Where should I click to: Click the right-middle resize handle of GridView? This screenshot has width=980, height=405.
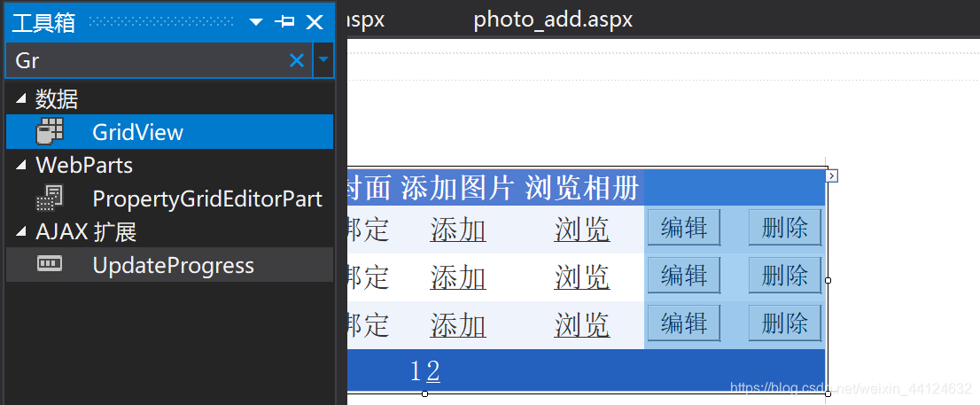(x=828, y=281)
